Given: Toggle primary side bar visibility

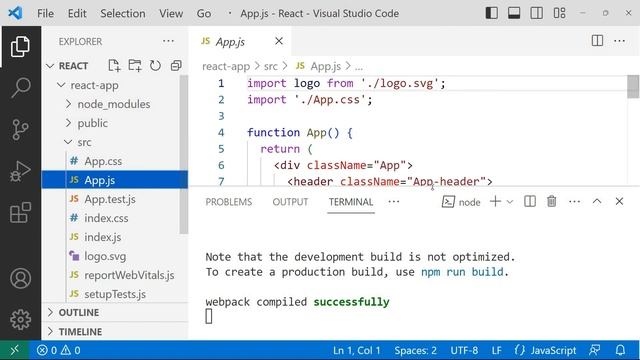Looking at the screenshot, I should coord(491,13).
